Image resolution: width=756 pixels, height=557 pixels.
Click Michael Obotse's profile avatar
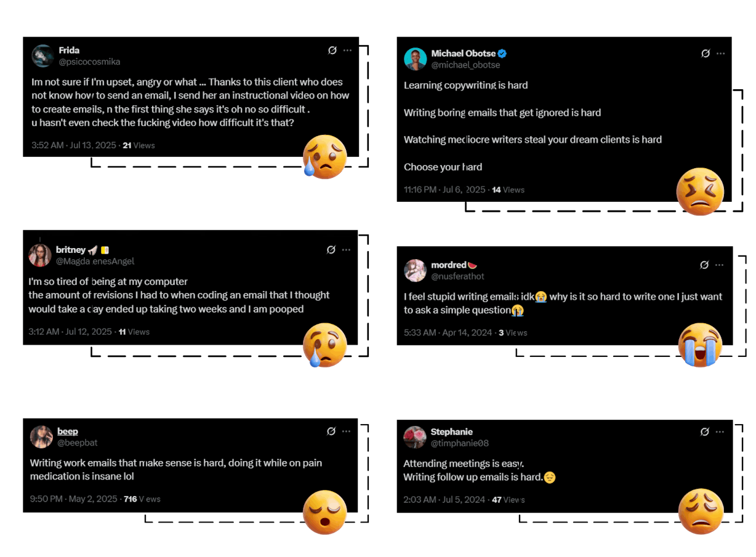click(416, 59)
